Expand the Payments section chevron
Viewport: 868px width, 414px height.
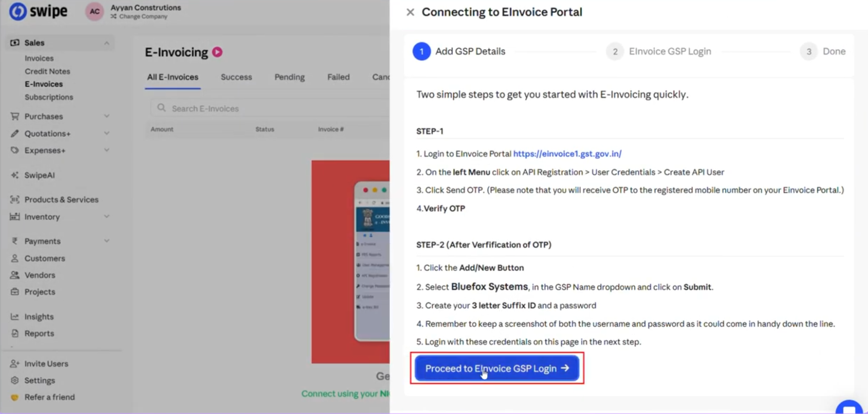tap(107, 241)
